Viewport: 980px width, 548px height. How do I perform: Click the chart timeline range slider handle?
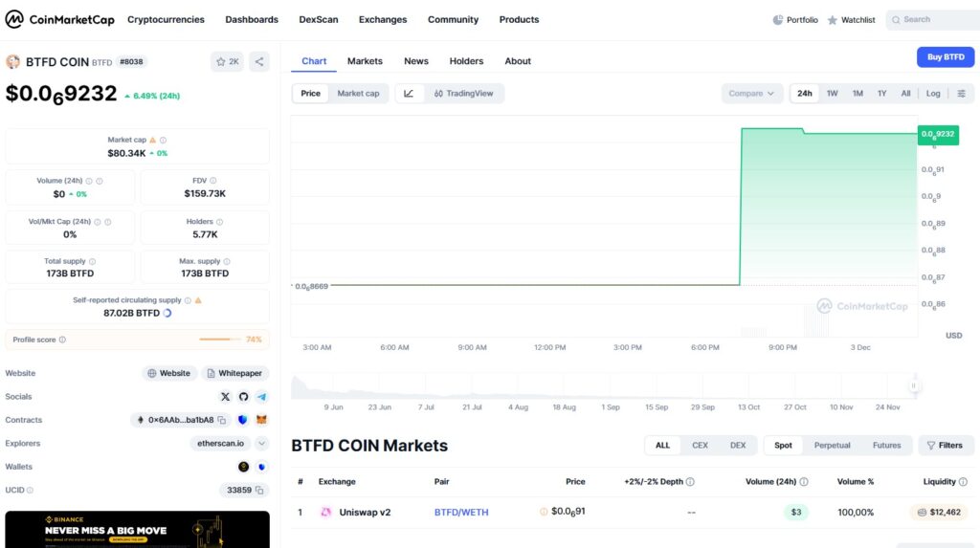coord(914,386)
